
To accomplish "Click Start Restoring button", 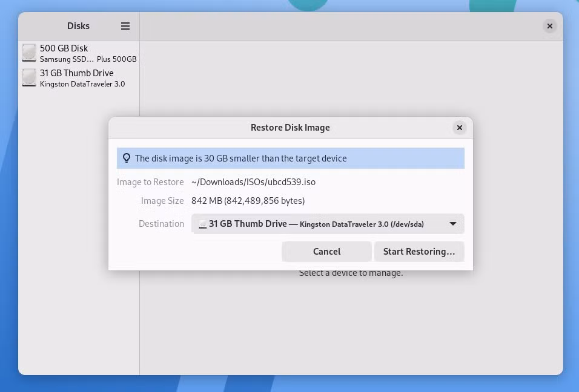I will [x=419, y=252].
